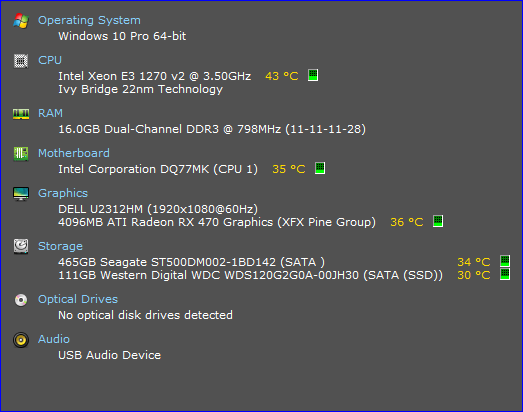The width and height of the screenshot is (523, 412).
Task: Click the Audio speaker icon
Action: click(21, 340)
